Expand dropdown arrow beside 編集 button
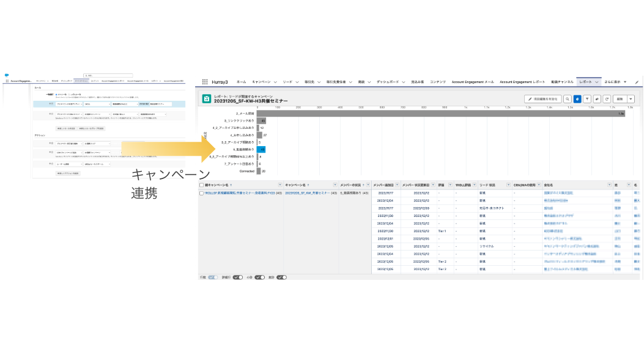Screen dimensions: 644x363 tap(631, 98)
